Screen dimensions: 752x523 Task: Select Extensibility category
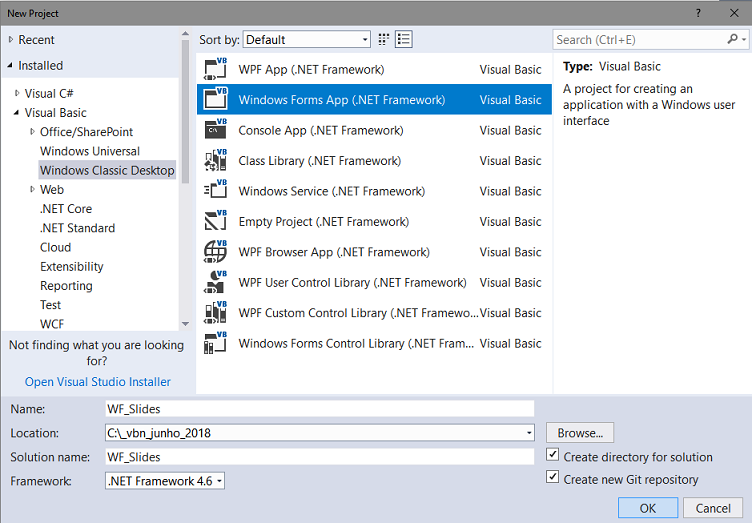pos(72,266)
